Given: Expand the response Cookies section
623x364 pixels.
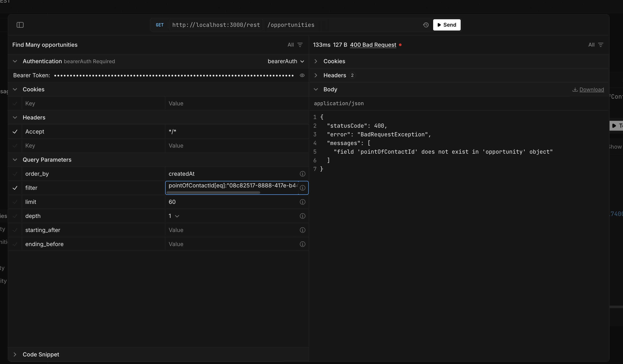Looking at the screenshot, I should coord(316,61).
